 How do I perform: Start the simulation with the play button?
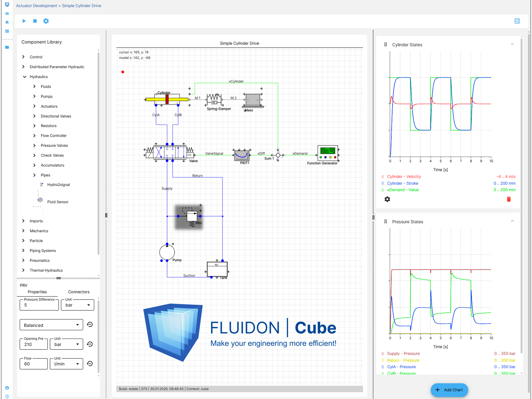tap(24, 21)
